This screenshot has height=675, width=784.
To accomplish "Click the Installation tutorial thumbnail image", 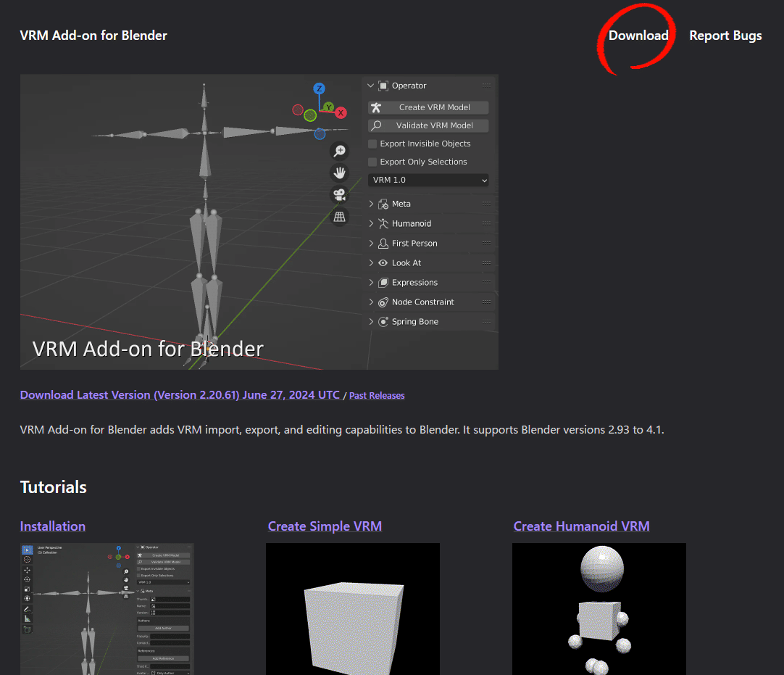I will tap(107, 609).
